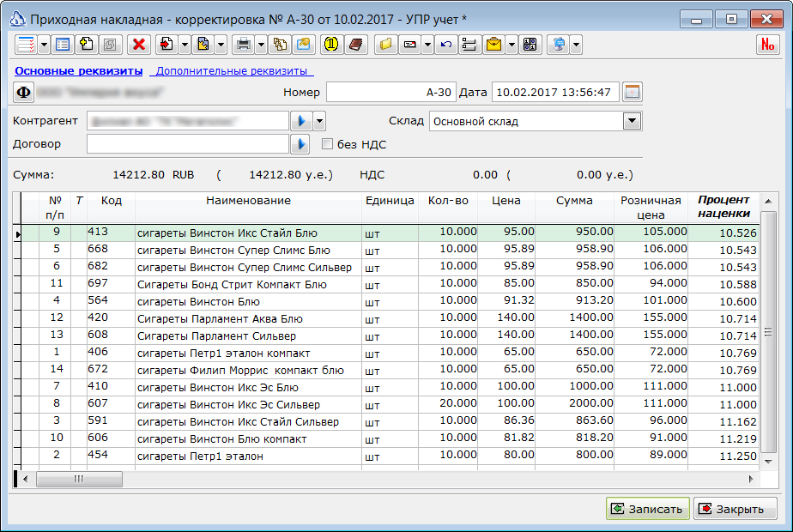Screen dimensions: 793x532
Task: Click the Розничная цена column header
Action: [x=651, y=207]
